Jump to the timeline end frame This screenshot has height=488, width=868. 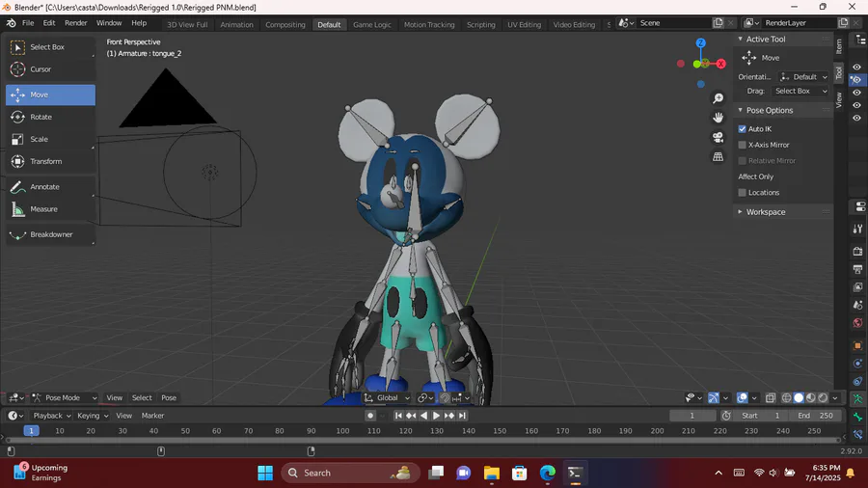(462, 416)
